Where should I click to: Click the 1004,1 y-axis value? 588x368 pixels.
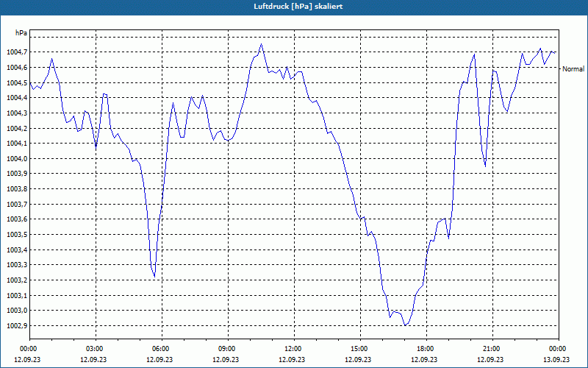pyautogui.click(x=17, y=144)
